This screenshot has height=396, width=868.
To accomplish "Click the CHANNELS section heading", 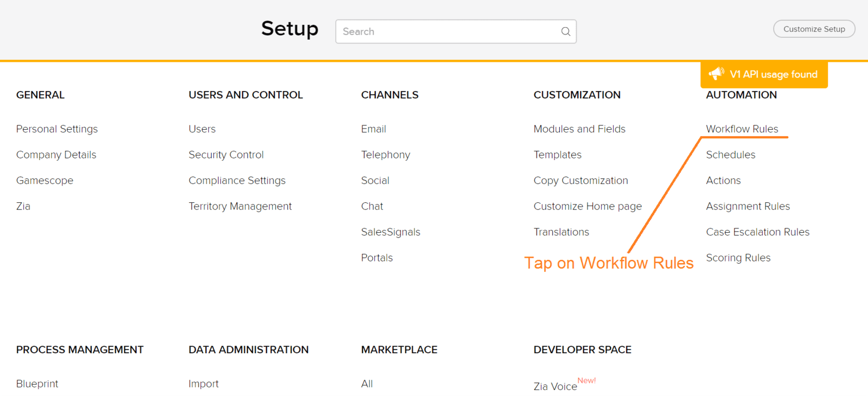I will pyautogui.click(x=390, y=95).
